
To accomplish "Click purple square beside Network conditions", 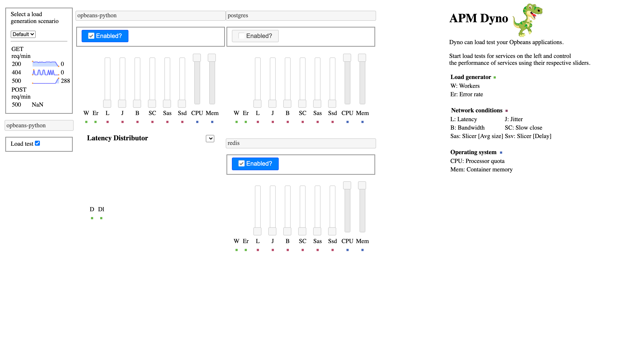I will coord(507,111).
